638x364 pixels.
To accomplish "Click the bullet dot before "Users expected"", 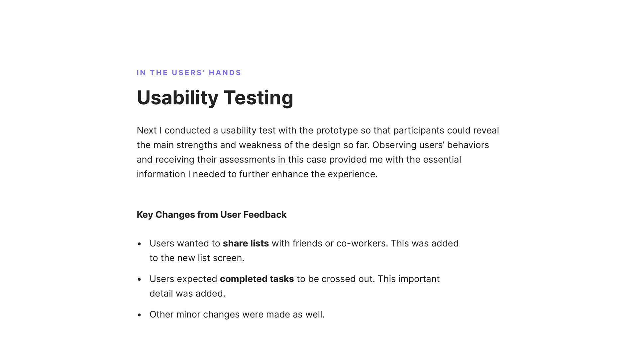I will click(x=139, y=280).
